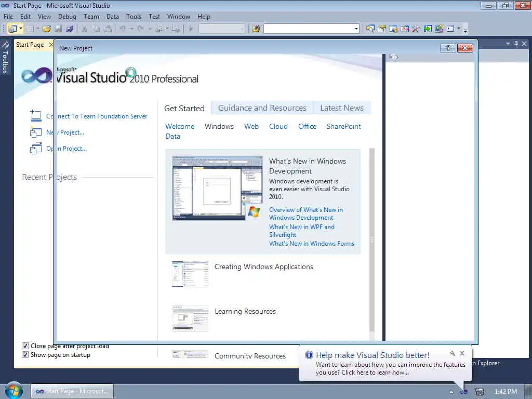Open the Undo history dropdown arrow
Viewport: 532px width, 399px height.
[131, 29]
